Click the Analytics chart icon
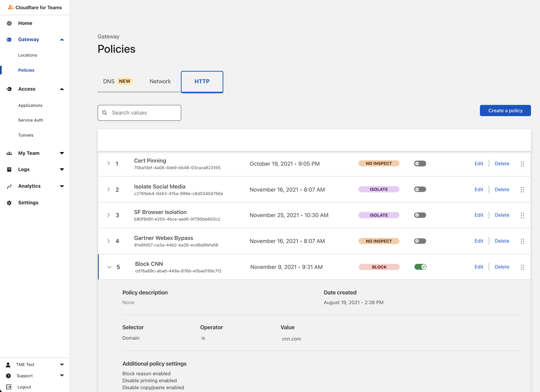 point(9,186)
